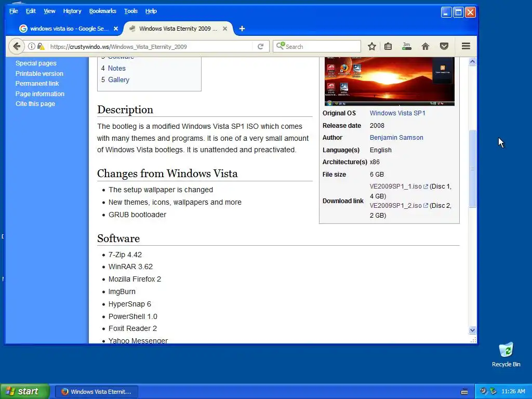Click the 'HyperSnap 6' list item
Viewport: 532px width, 399px height.
129,304
